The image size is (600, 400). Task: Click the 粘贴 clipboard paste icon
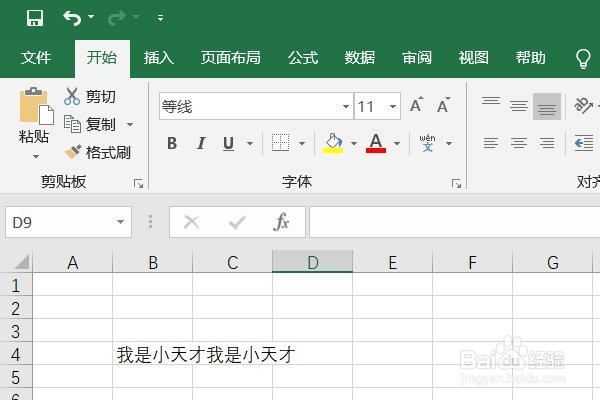tap(36, 106)
